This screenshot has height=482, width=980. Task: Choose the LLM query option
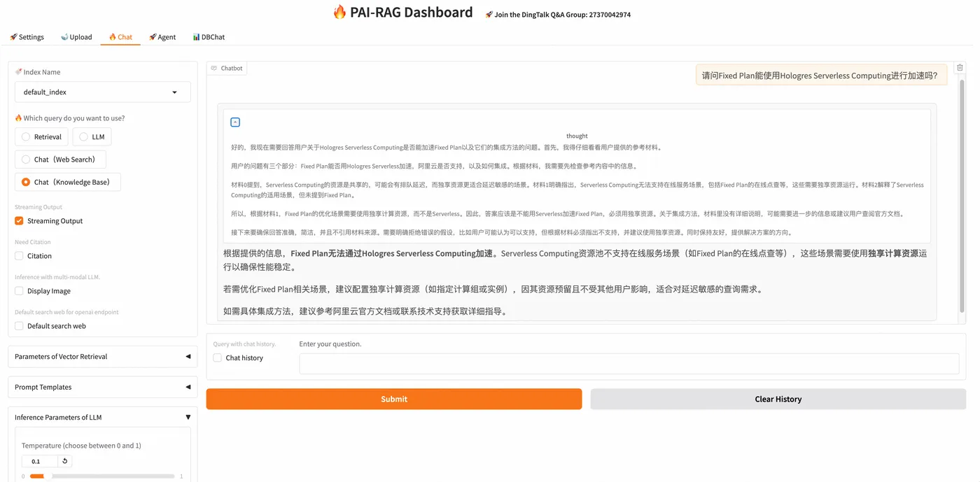(x=92, y=137)
